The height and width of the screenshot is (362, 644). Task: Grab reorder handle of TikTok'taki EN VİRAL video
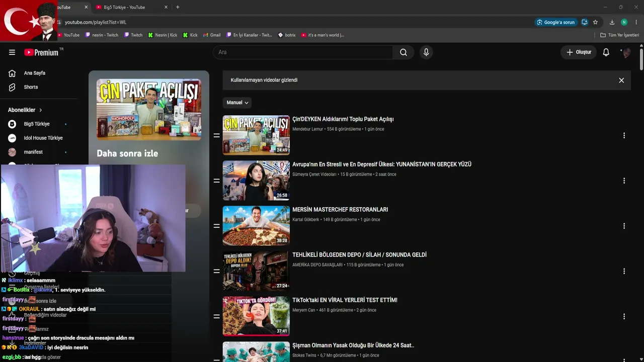click(x=217, y=316)
